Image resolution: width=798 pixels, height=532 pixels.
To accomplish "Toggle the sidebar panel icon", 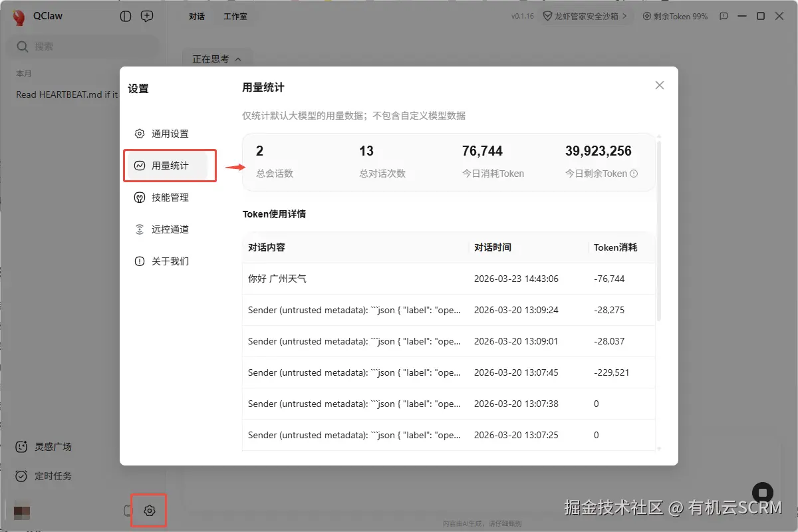I will point(126,16).
